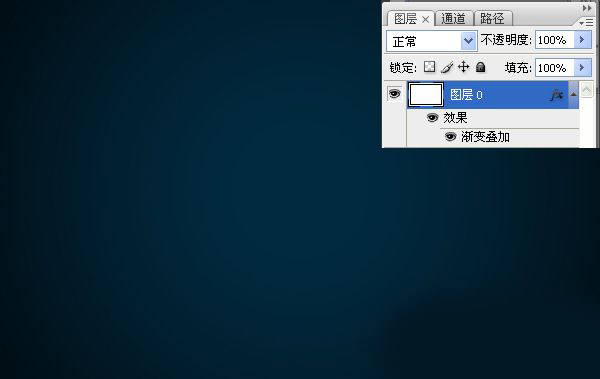This screenshot has width=600, height=379.
Task: Collapse the panel using the double-arrow icon
Action: click(587, 8)
